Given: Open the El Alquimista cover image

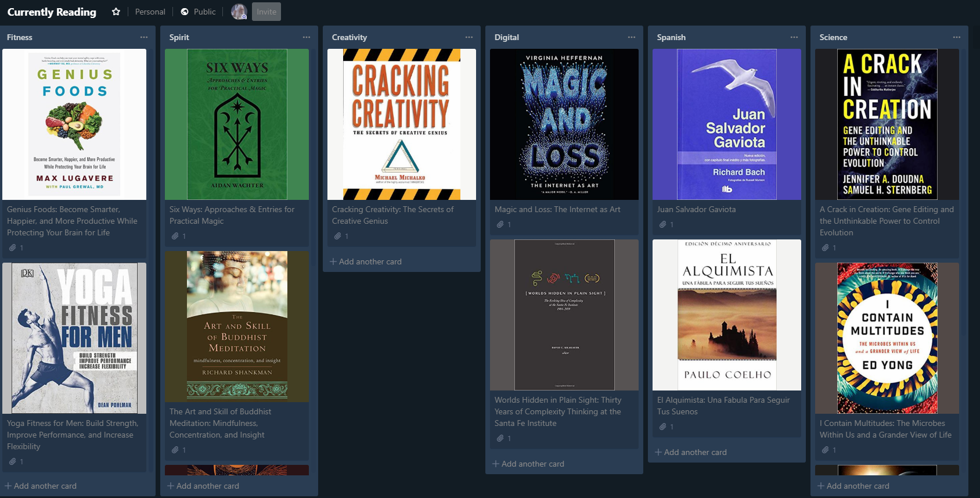Looking at the screenshot, I should click(727, 315).
